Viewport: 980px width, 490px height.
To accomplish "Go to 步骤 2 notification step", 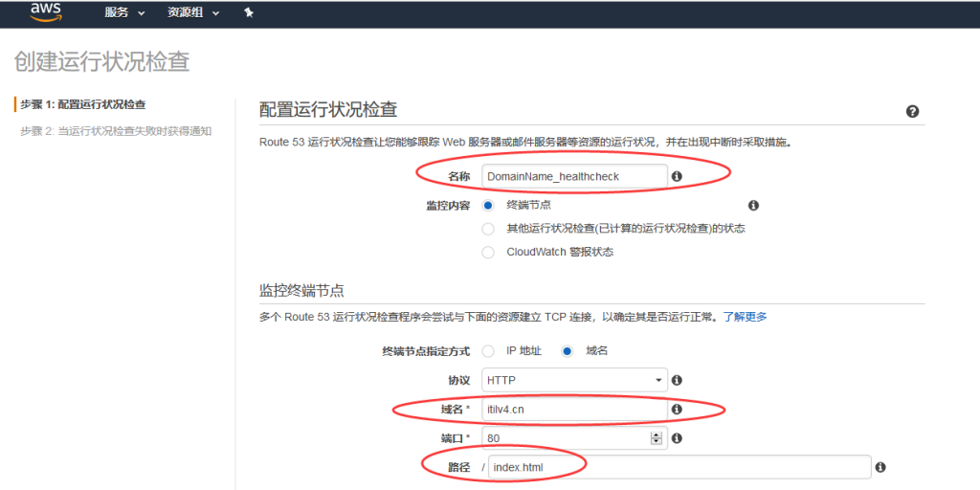I will pyautogui.click(x=116, y=131).
